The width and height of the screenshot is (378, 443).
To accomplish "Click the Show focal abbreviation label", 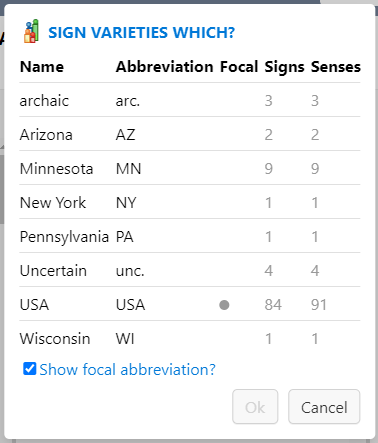I will [x=127, y=370].
